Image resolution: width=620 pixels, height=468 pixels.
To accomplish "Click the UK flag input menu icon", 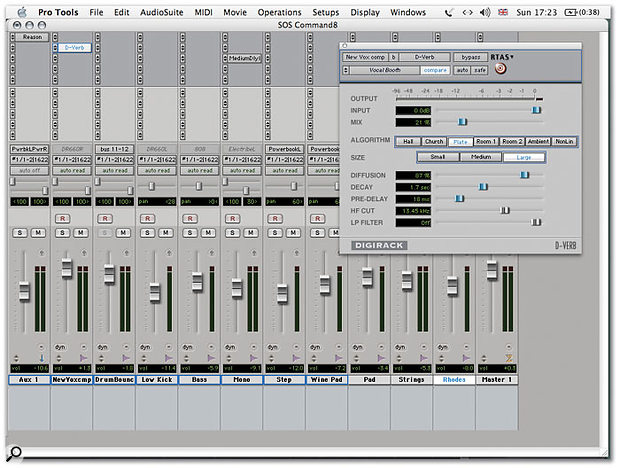I will [503, 12].
